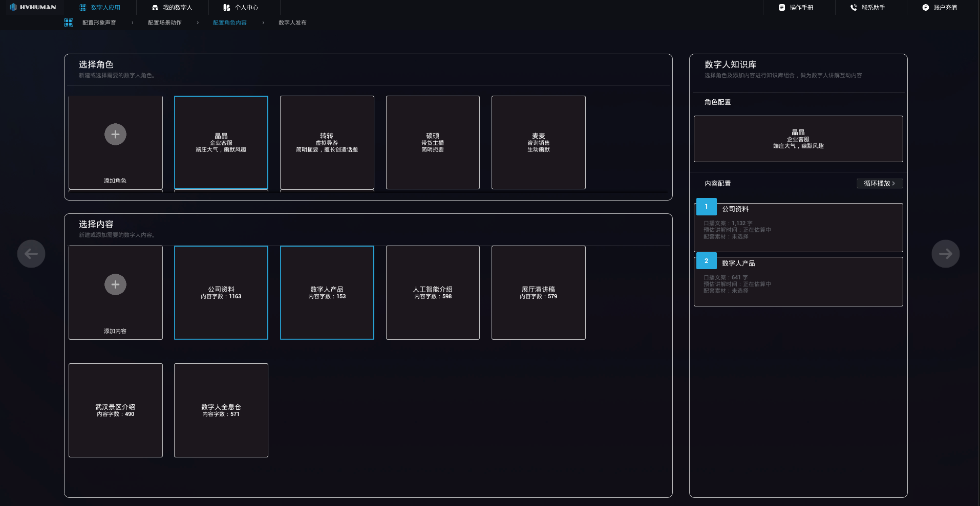The width and height of the screenshot is (980, 506).
Task: Open the 公司资料 item in 内容配置
Action: (798, 228)
